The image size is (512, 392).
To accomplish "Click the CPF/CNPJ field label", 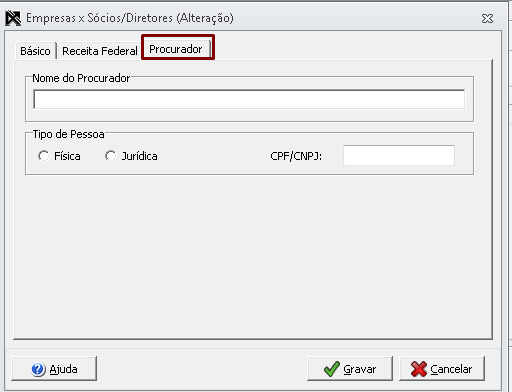I will tap(296, 156).
